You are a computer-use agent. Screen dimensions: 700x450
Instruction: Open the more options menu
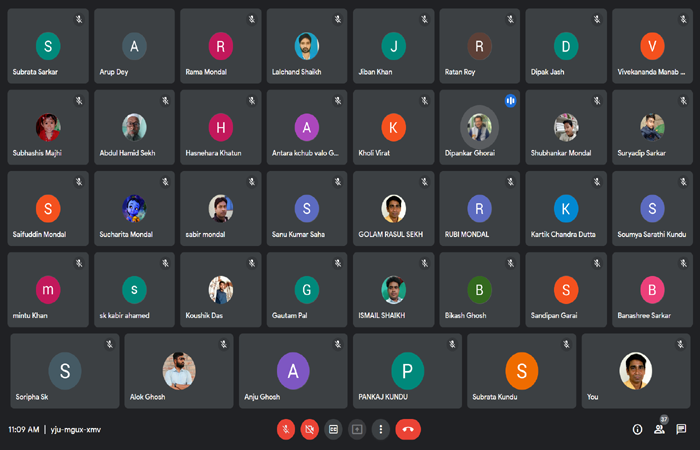click(x=380, y=429)
